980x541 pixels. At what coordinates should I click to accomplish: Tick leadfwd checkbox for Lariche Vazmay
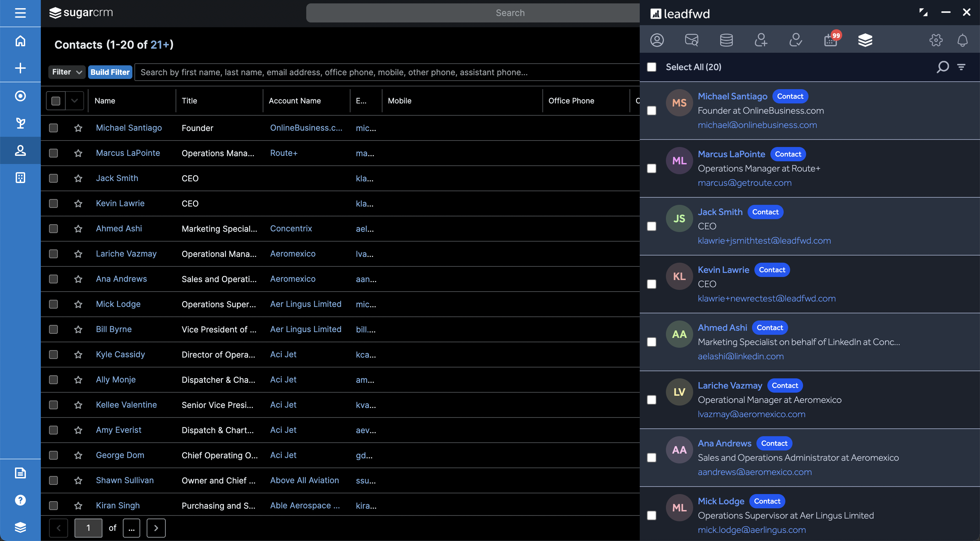click(x=652, y=400)
